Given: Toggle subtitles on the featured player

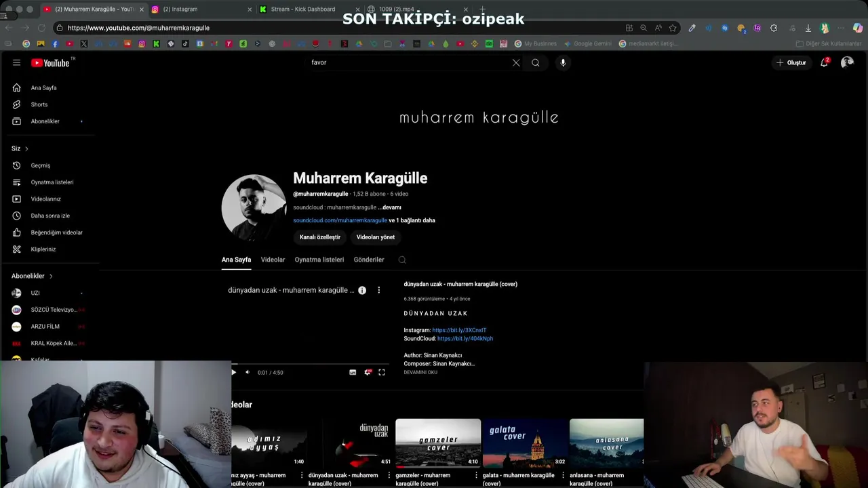Looking at the screenshot, I should (353, 372).
